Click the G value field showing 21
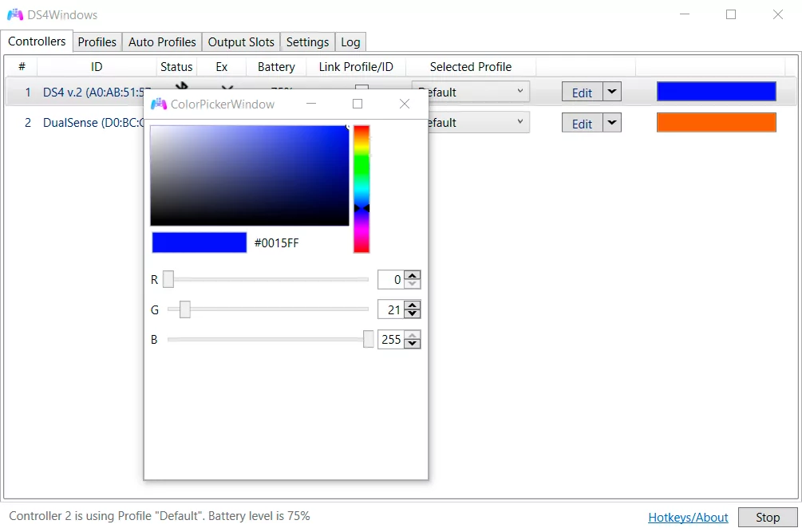This screenshot has height=532, width=802. [391, 309]
